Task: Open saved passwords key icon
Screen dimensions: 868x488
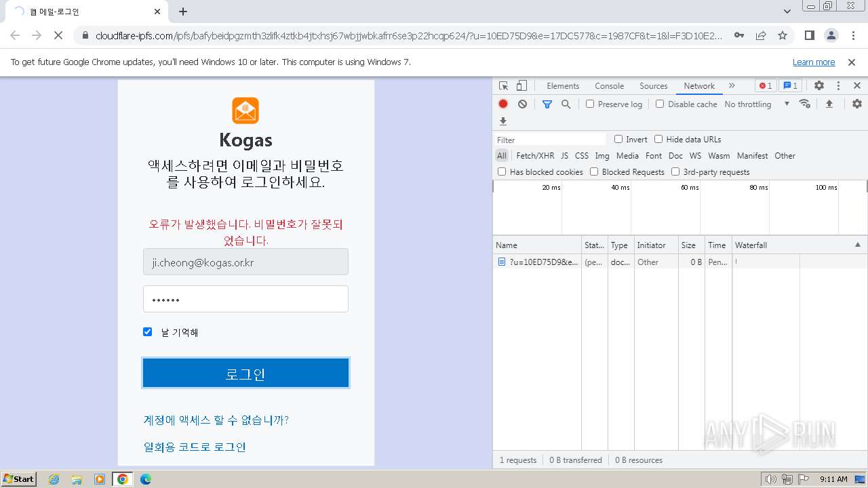Action: [739, 35]
